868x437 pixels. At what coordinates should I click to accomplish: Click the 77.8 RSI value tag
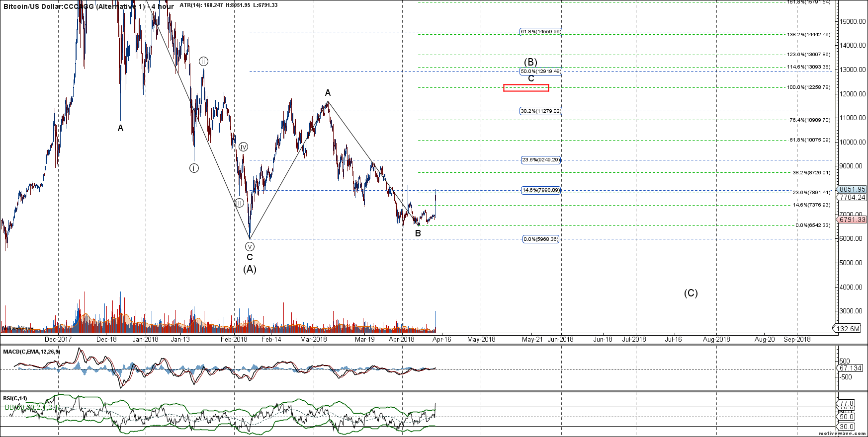click(847, 403)
